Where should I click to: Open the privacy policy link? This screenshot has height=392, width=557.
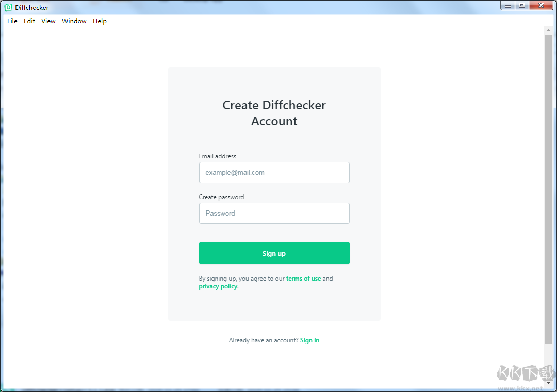tap(218, 286)
